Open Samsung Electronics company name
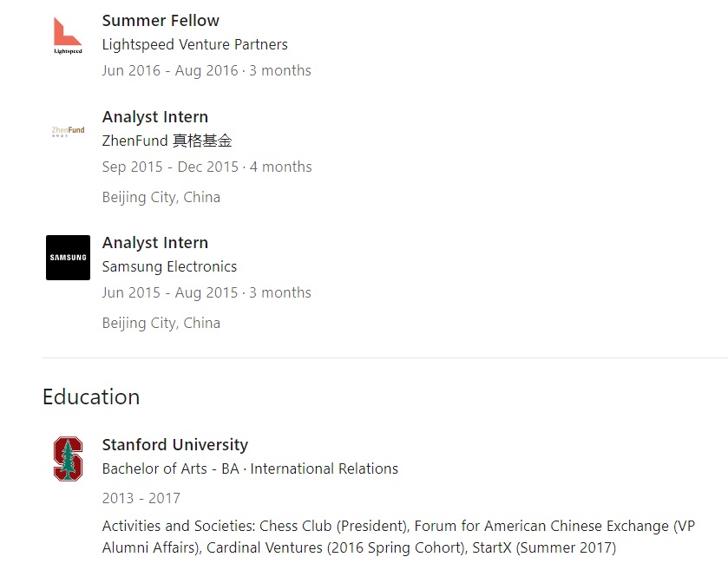 click(169, 266)
